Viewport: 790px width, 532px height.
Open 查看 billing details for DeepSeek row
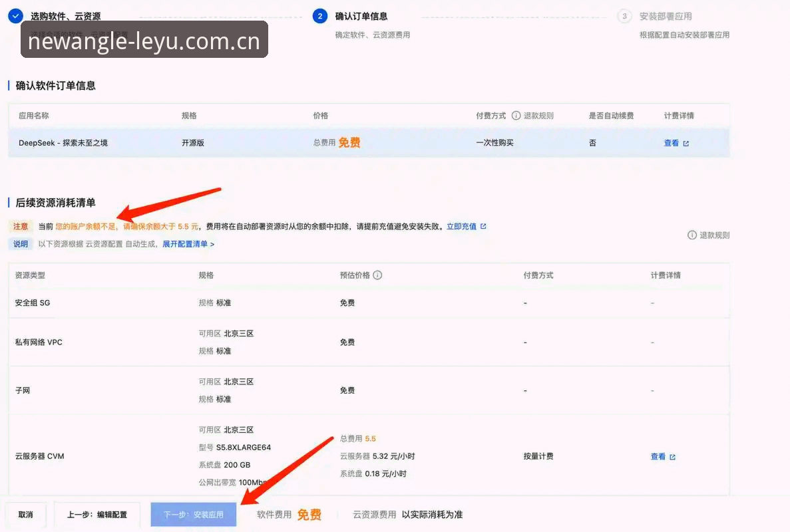click(x=671, y=143)
